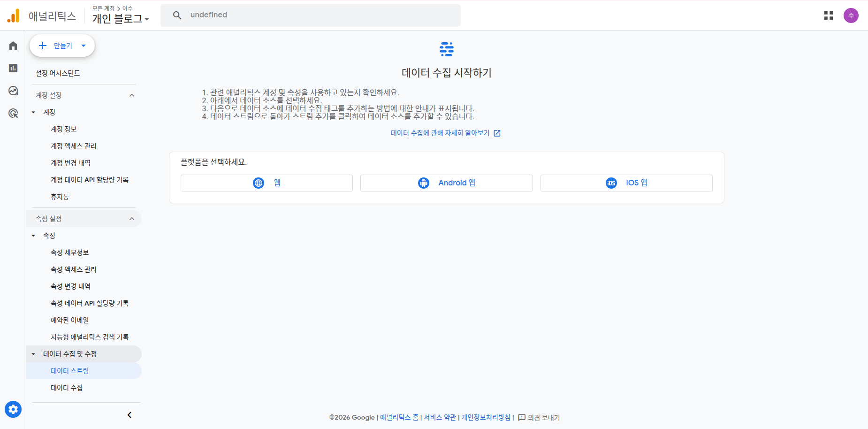Open the 개인 블로그 property selector dropdown
Screen dimensions: 868x429
(x=120, y=19)
